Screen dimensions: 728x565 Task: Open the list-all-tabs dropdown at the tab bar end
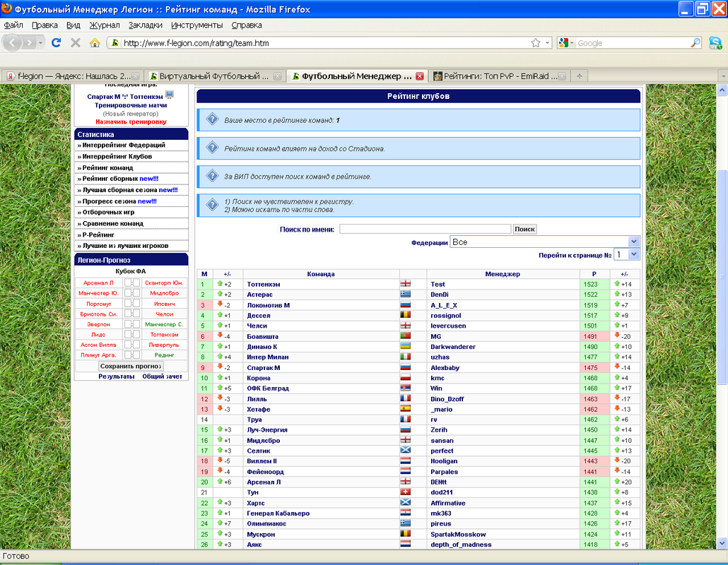point(723,76)
